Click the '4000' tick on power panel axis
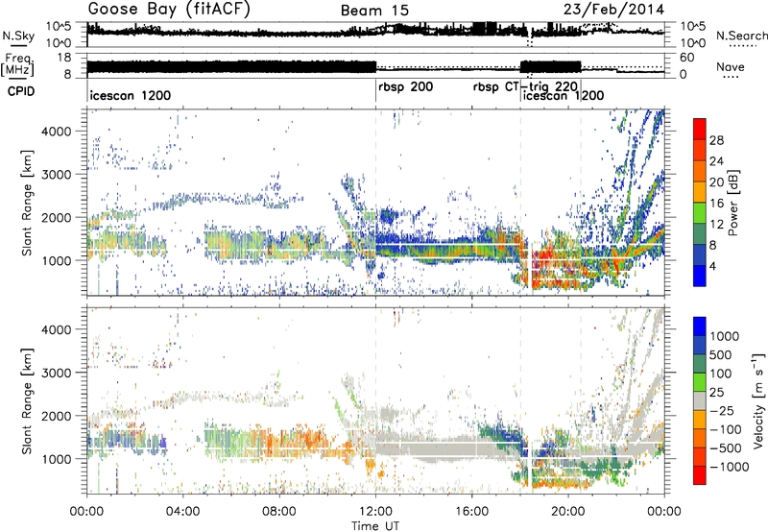The height and width of the screenshot is (532, 768). coord(57,132)
